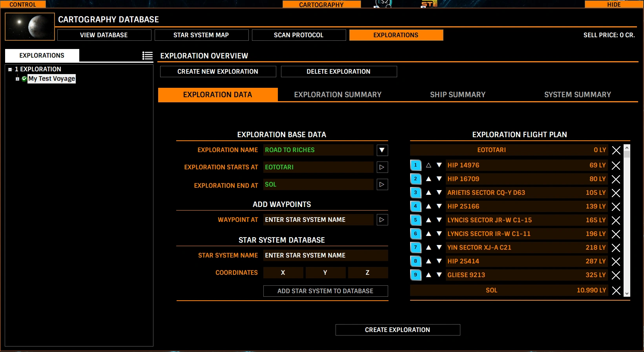Screen dimensions: 644x352
Task: Open the Ship Summary tab
Action: coord(458,94)
